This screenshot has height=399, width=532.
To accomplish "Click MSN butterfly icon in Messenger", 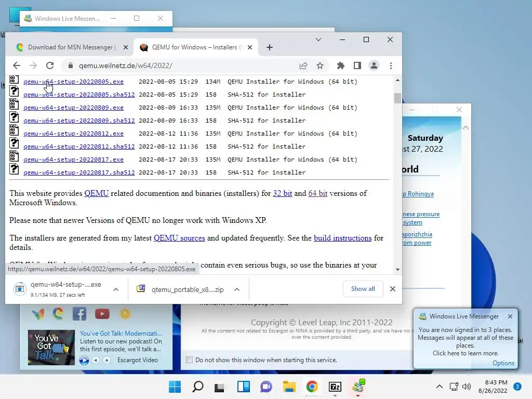I will (x=38, y=314).
